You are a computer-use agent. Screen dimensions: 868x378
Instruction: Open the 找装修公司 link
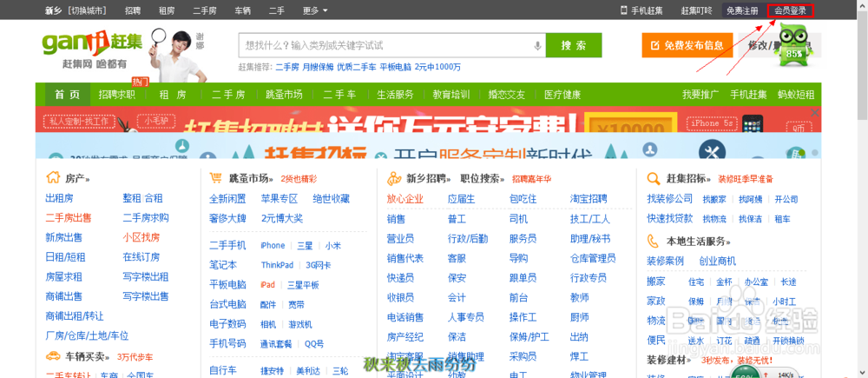click(x=670, y=198)
